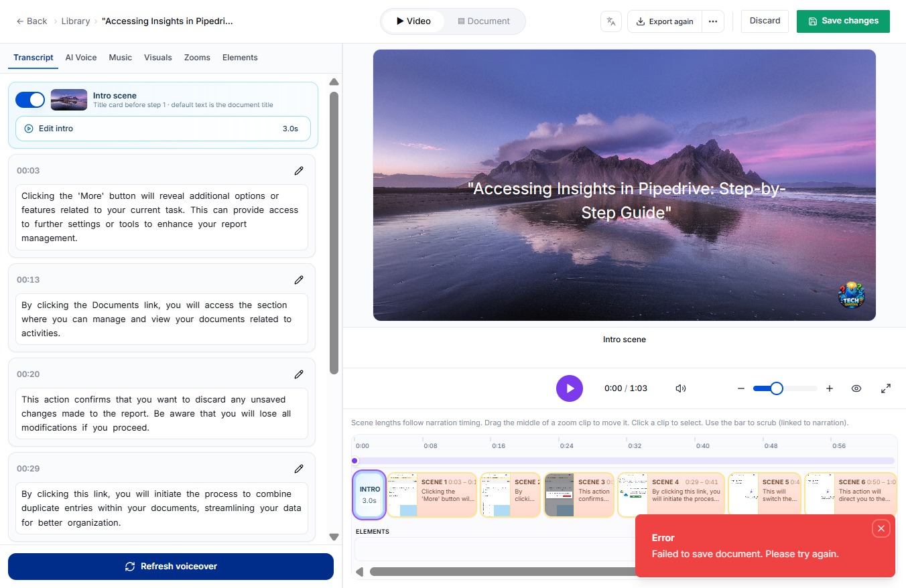Navigate to Library breadcrumb

76,21
